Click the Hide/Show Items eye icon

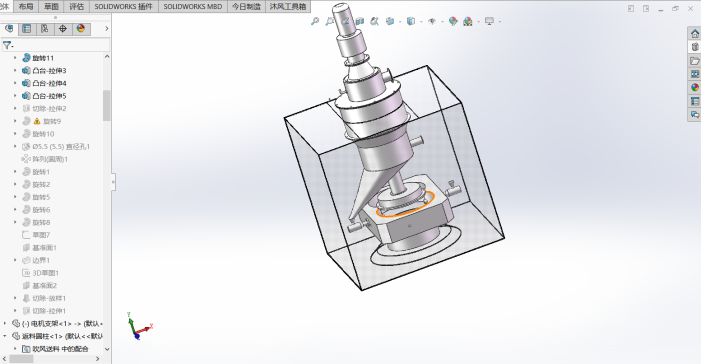click(432, 21)
